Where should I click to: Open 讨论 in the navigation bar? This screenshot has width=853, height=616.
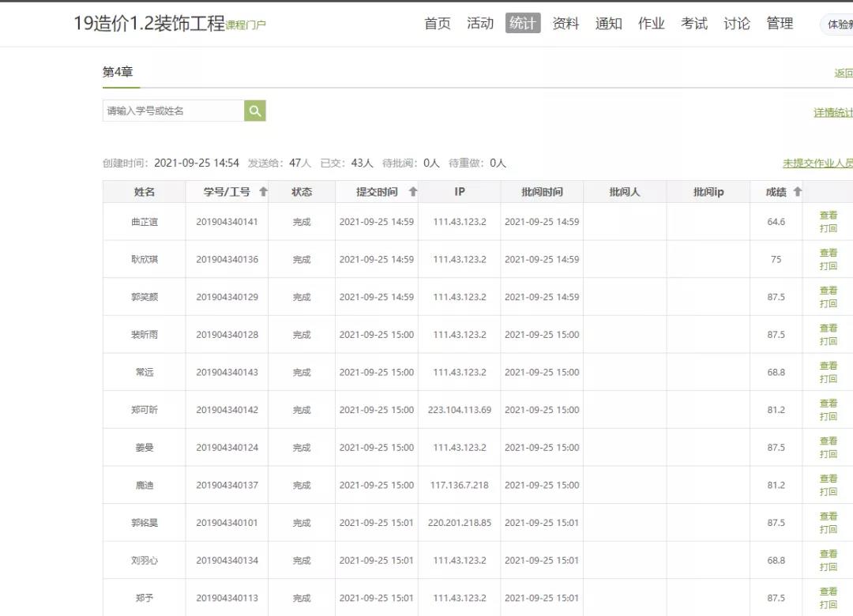736,24
